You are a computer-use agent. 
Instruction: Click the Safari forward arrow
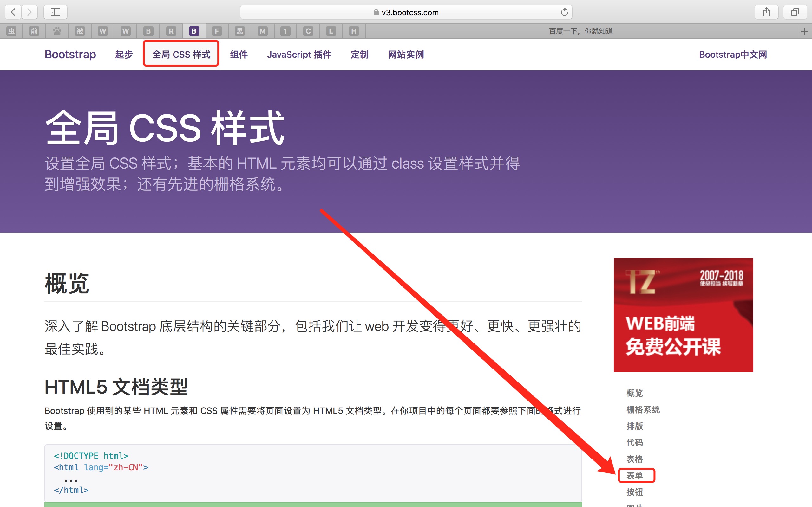tap(29, 12)
